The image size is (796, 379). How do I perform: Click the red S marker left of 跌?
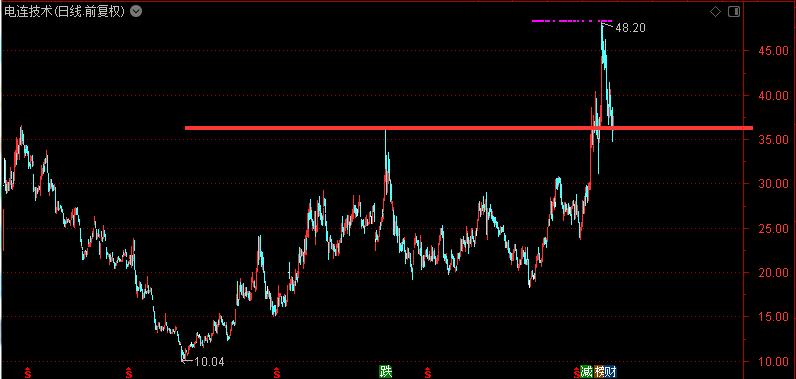pyautogui.click(x=277, y=372)
